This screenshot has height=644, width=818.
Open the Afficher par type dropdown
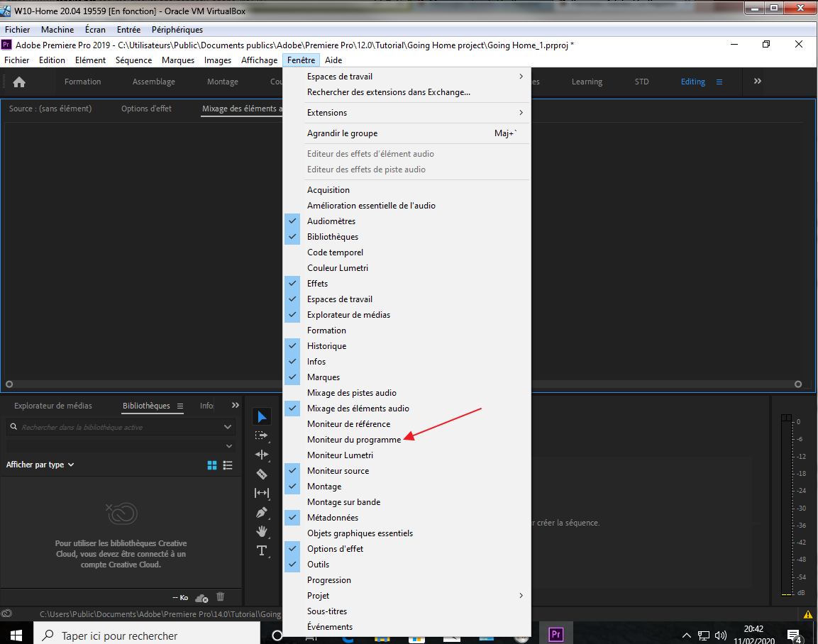pyautogui.click(x=40, y=465)
